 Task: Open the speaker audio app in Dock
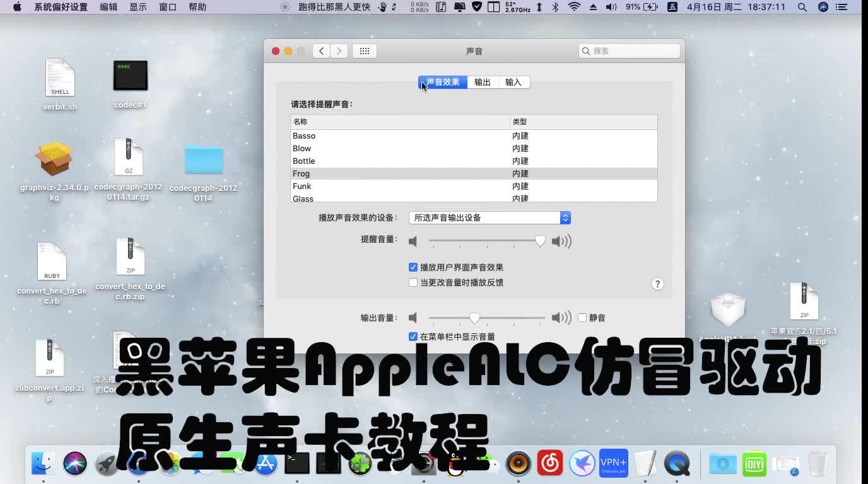(x=519, y=464)
